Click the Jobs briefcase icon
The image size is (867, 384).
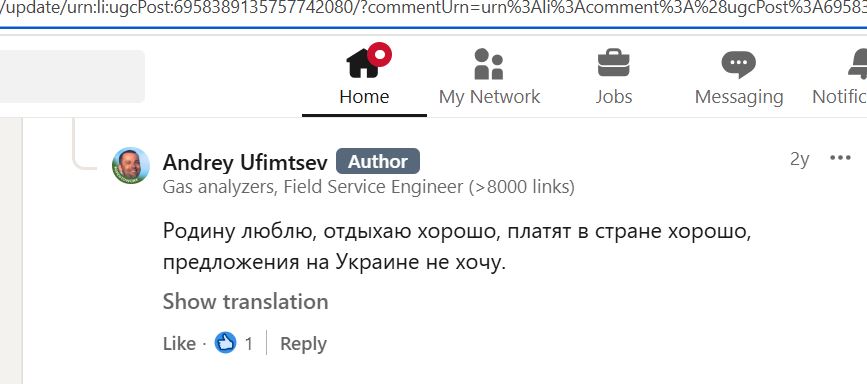tap(613, 63)
